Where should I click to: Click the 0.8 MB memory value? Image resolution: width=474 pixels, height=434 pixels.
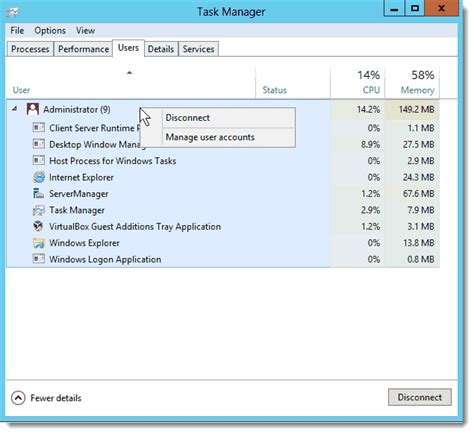pos(421,259)
